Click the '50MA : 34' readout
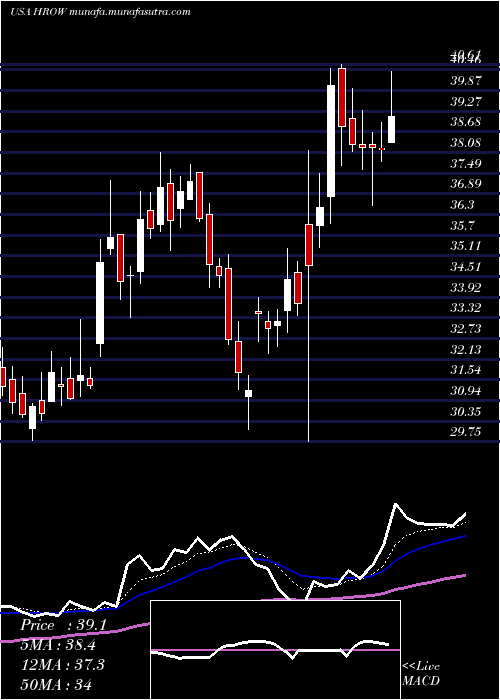The image size is (500, 700). point(57,684)
